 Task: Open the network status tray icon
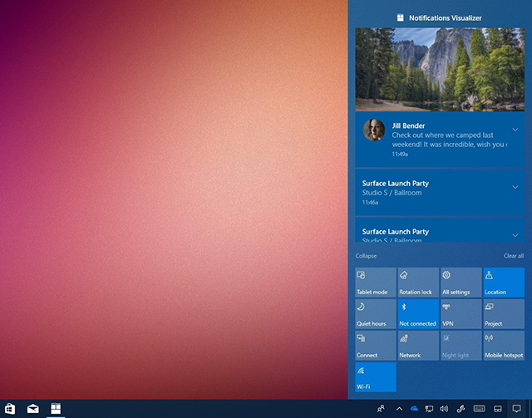pyautogui.click(x=429, y=409)
